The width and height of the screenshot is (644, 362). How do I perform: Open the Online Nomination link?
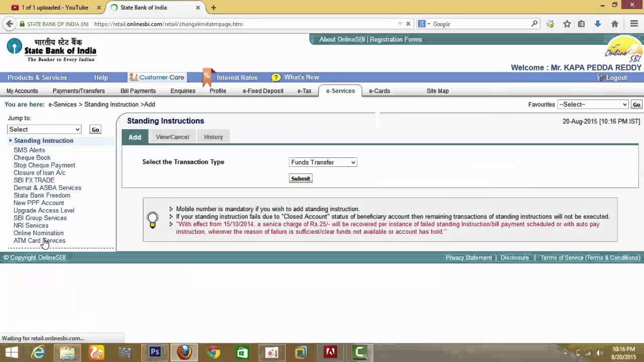(x=38, y=233)
